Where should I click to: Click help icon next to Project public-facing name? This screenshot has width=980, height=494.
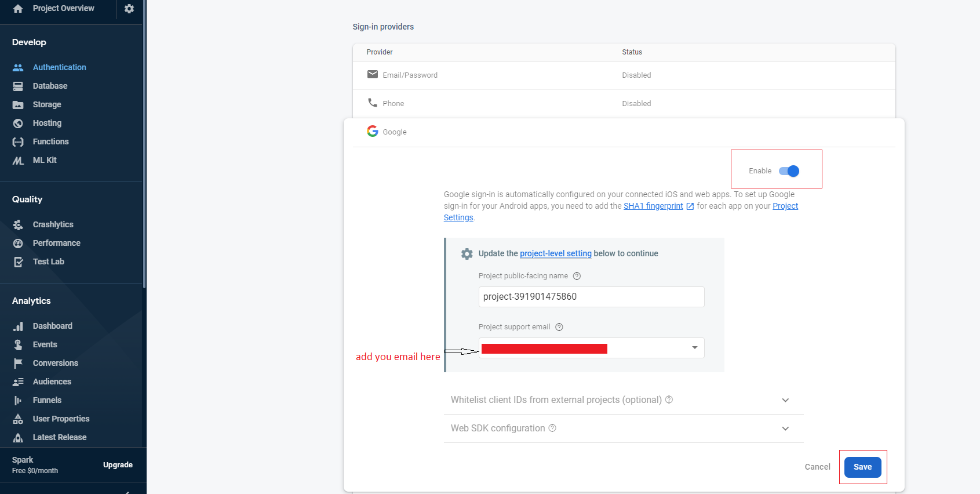click(577, 276)
